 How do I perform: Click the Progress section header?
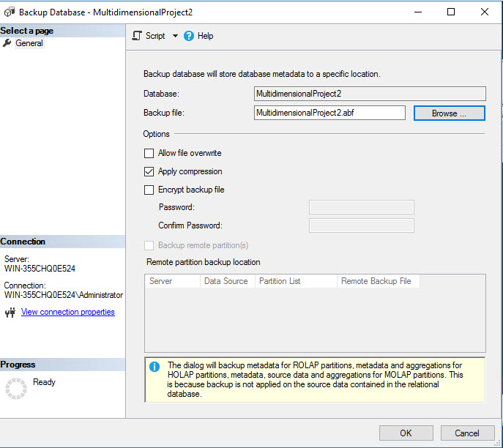(x=62, y=365)
